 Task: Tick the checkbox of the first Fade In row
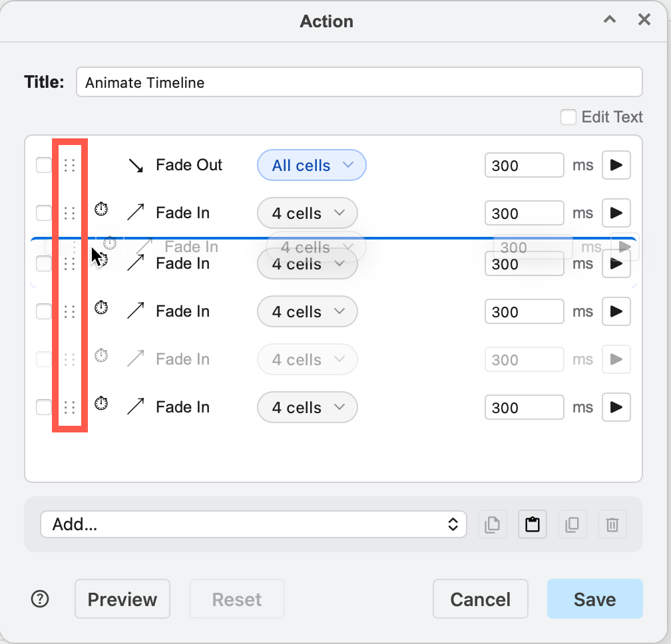click(44, 213)
